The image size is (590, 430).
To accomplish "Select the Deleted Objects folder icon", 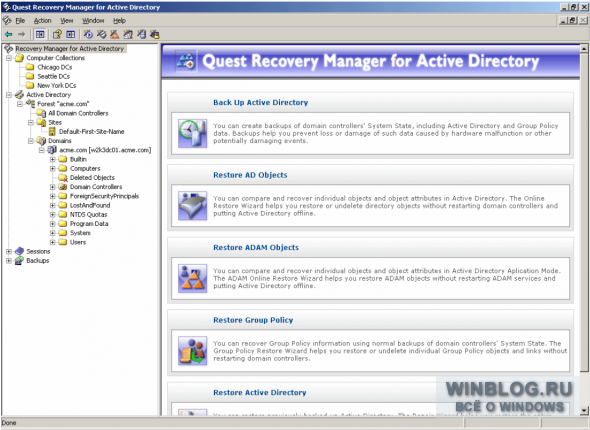I will (x=63, y=178).
